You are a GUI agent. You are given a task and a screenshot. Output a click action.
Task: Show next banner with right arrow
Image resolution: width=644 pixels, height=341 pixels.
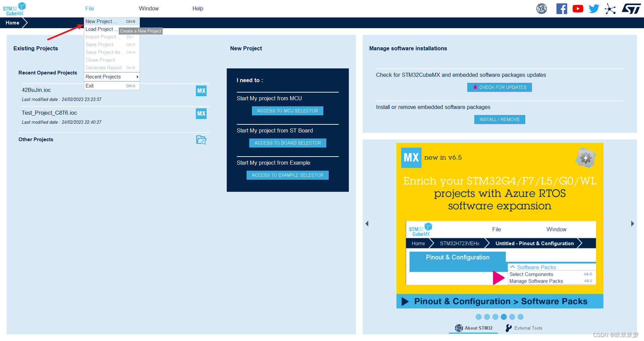pyautogui.click(x=633, y=224)
